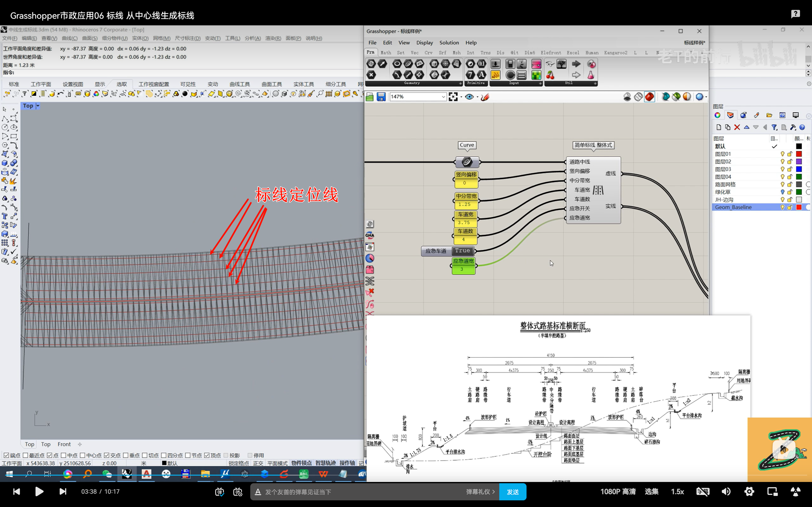812x507 pixels.
Task: Click the blue color swatch of 图层03
Action: coord(799,169)
